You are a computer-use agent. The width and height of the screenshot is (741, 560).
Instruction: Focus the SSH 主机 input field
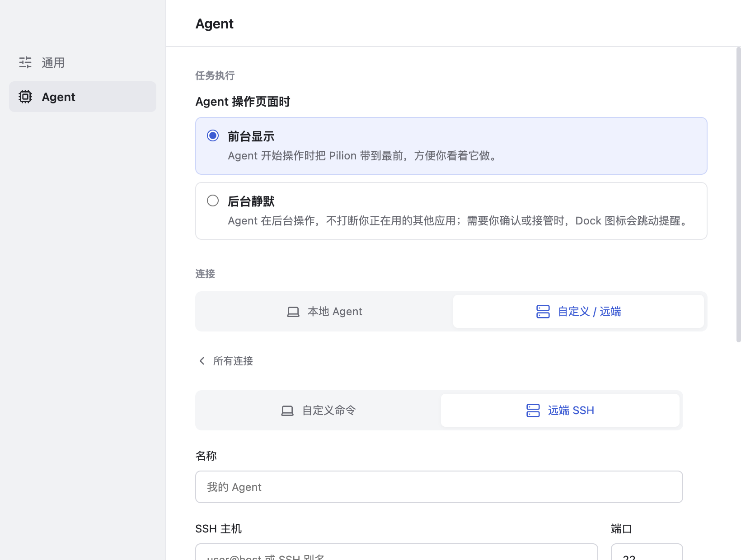click(397, 552)
